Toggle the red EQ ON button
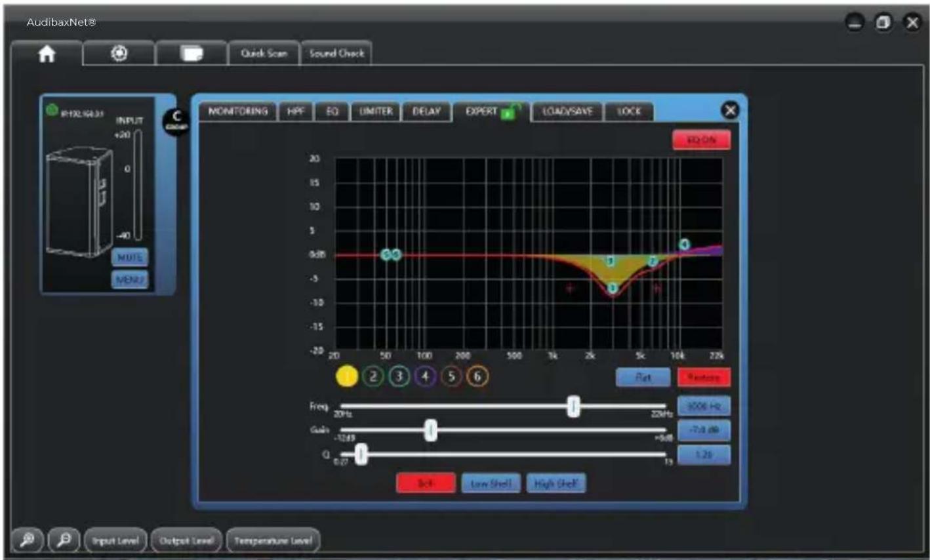 [701, 140]
